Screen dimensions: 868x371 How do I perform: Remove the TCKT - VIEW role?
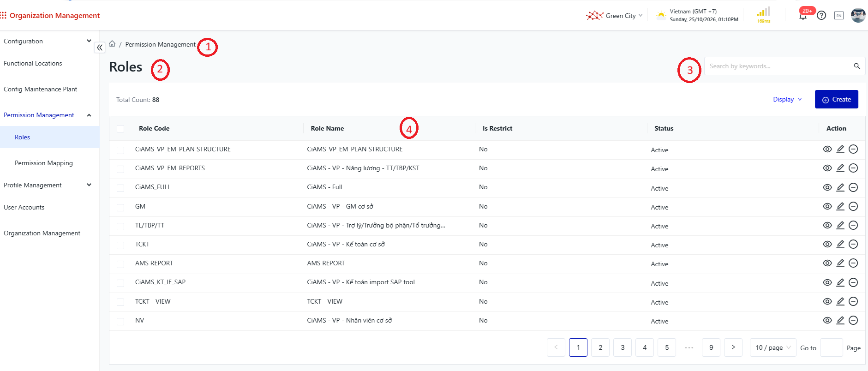853,301
